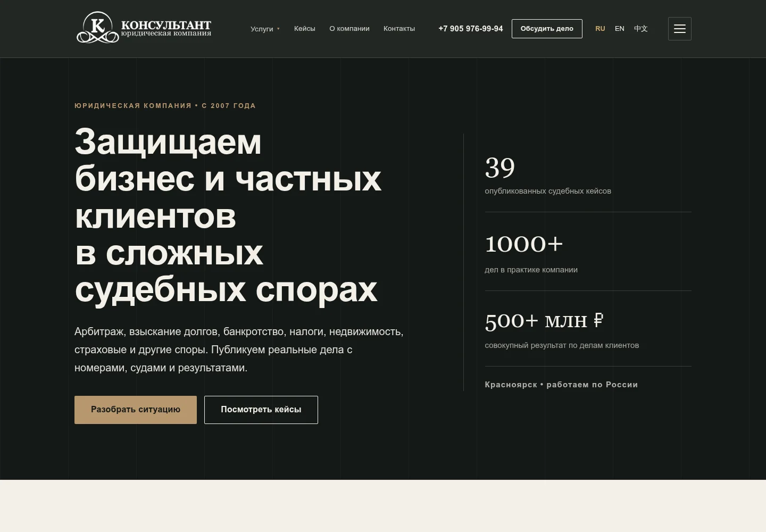Screen dimensions: 766x532
Task: Go to О компании page
Action: click(349, 29)
